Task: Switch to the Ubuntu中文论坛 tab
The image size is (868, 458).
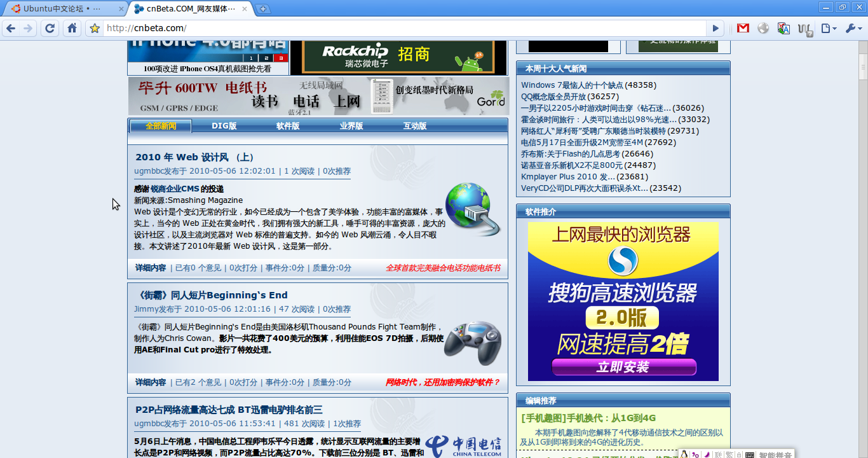Action: click(x=64, y=9)
